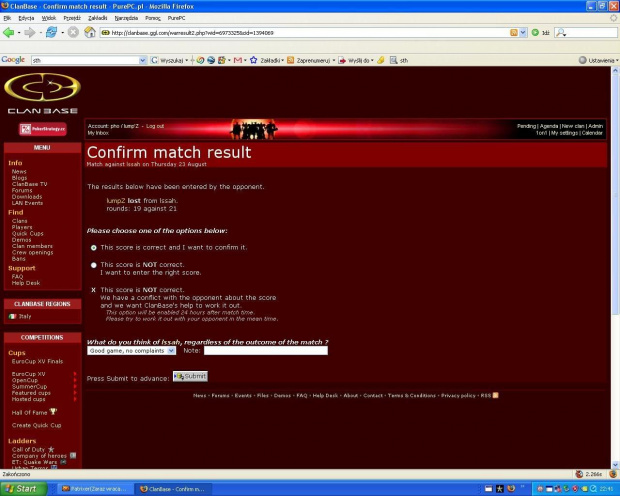620x496 pixels.
Task: Select 'score is correct and I want to confirm'
Action: tap(94, 247)
